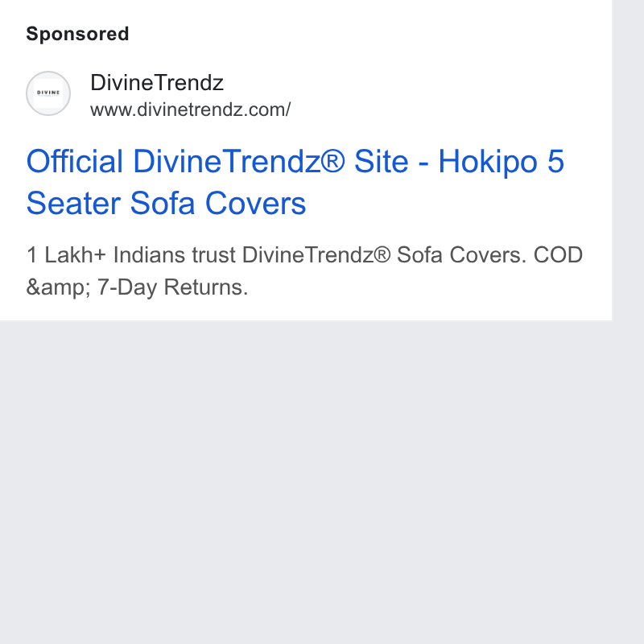This screenshot has height=644, width=644.
Task: Click the ® symbol in the gray description
Action: click(382, 254)
